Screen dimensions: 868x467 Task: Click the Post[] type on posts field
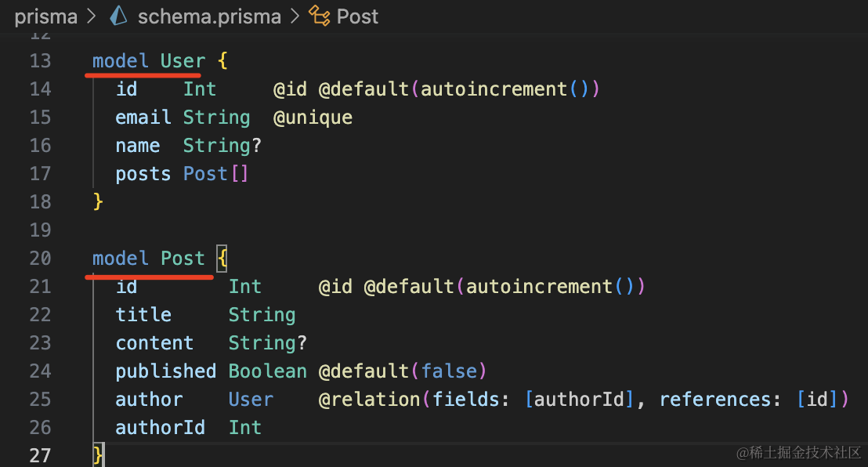click(215, 174)
